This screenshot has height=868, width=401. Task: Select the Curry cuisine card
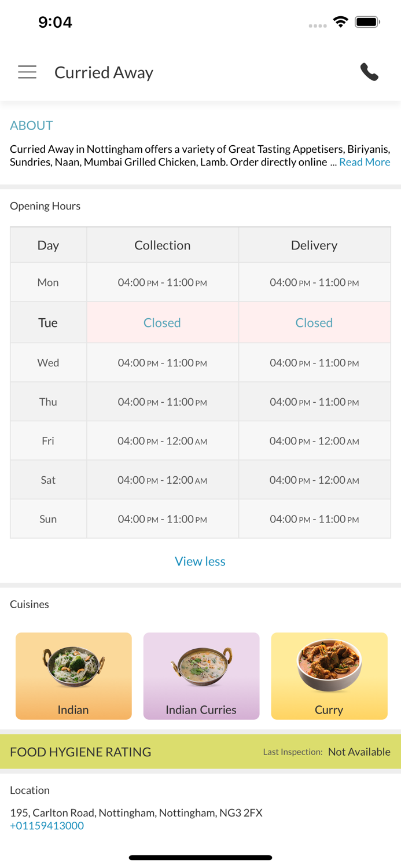pos(329,676)
